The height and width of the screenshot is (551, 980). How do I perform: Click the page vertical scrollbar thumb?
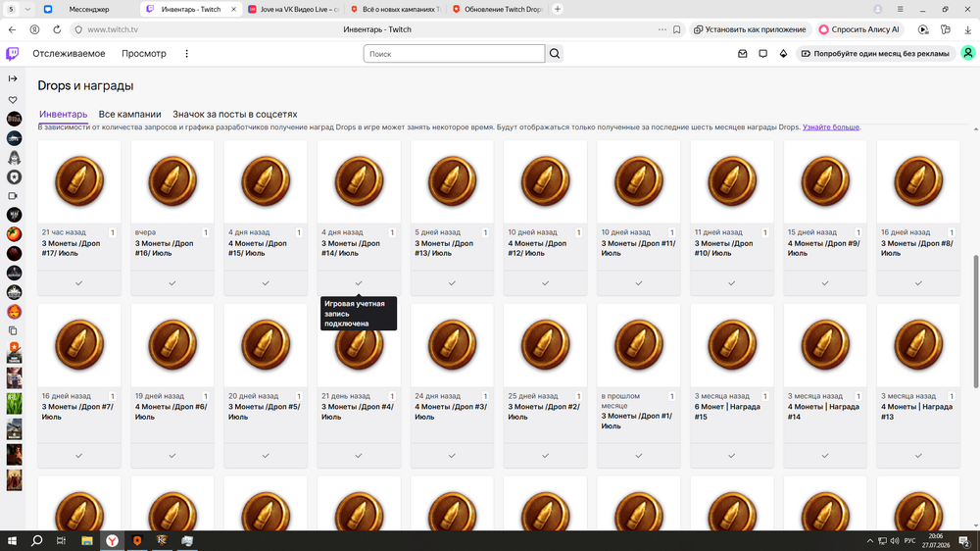coord(976,323)
